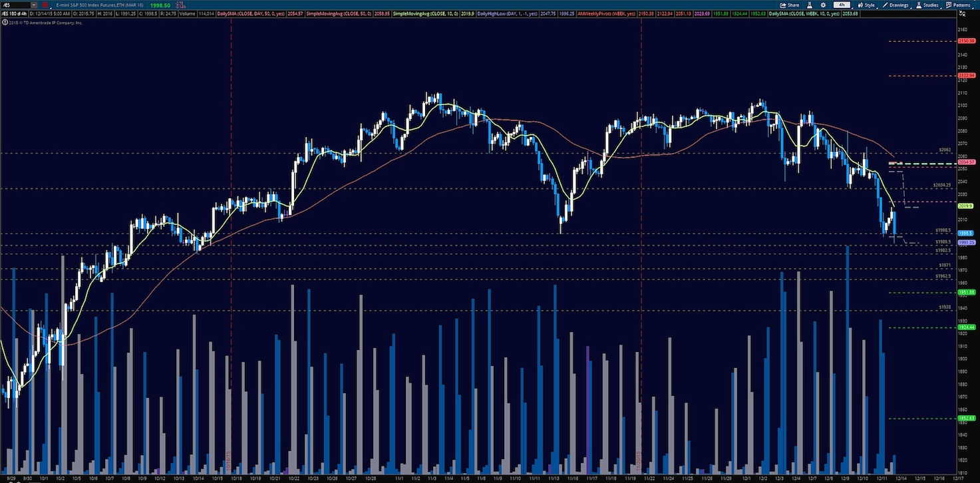This screenshot has width=980, height=483.
Task: Click the 1998.5 blue price bubble
Action: pyautogui.click(x=965, y=234)
